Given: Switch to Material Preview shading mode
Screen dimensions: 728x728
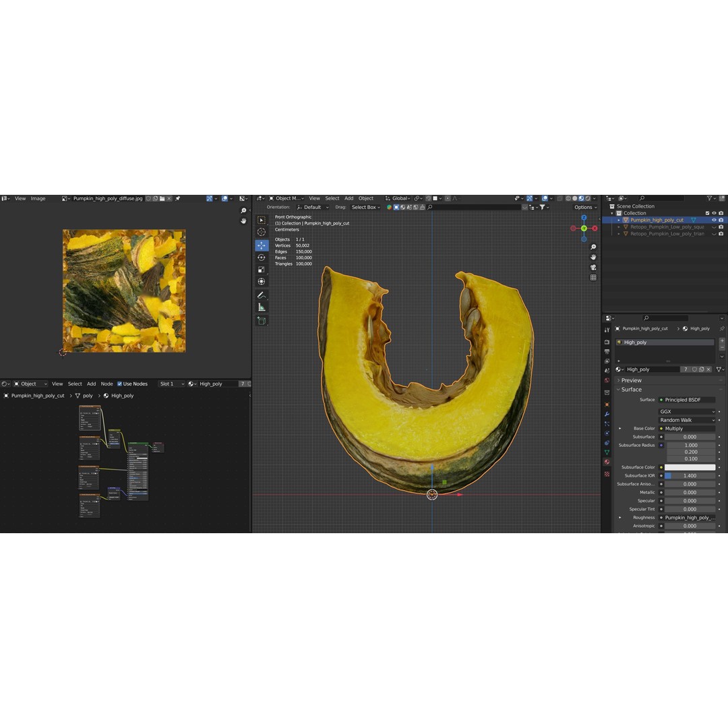Looking at the screenshot, I should [x=581, y=198].
